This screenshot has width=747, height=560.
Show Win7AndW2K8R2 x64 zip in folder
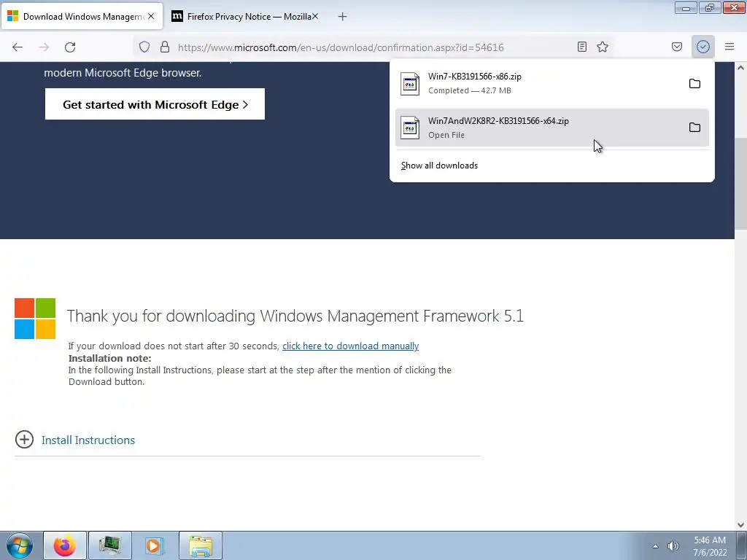coord(694,128)
